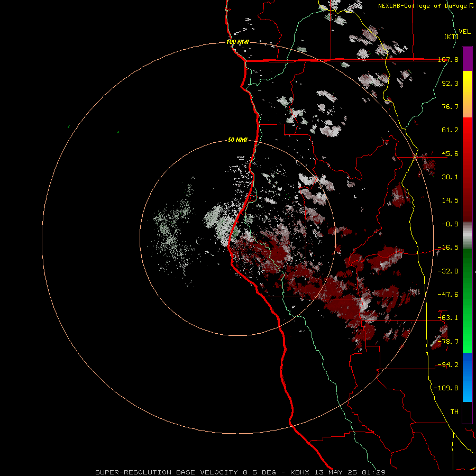
Task: Click the 92.3 velocity scale value
Action: pos(450,83)
